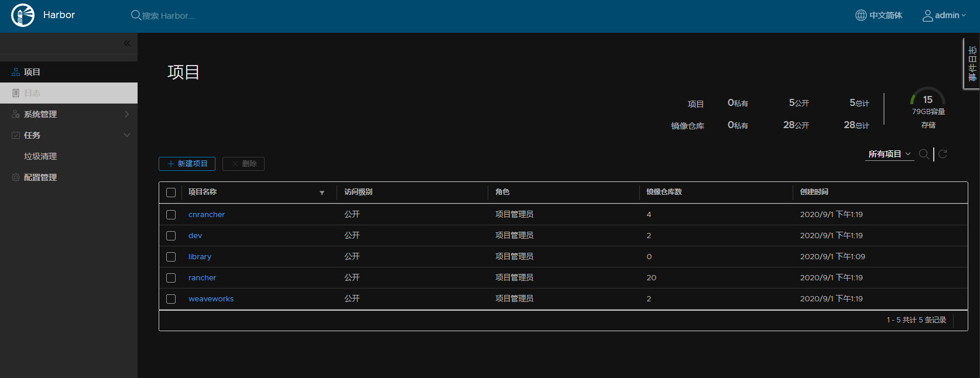Open the dev project link
Screen dimensions: 980x378
click(x=195, y=236)
